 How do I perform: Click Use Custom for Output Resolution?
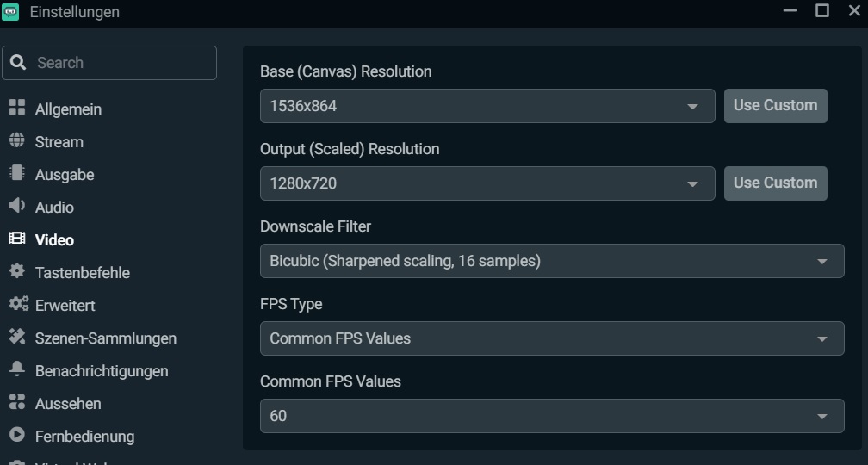pos(775,183)
